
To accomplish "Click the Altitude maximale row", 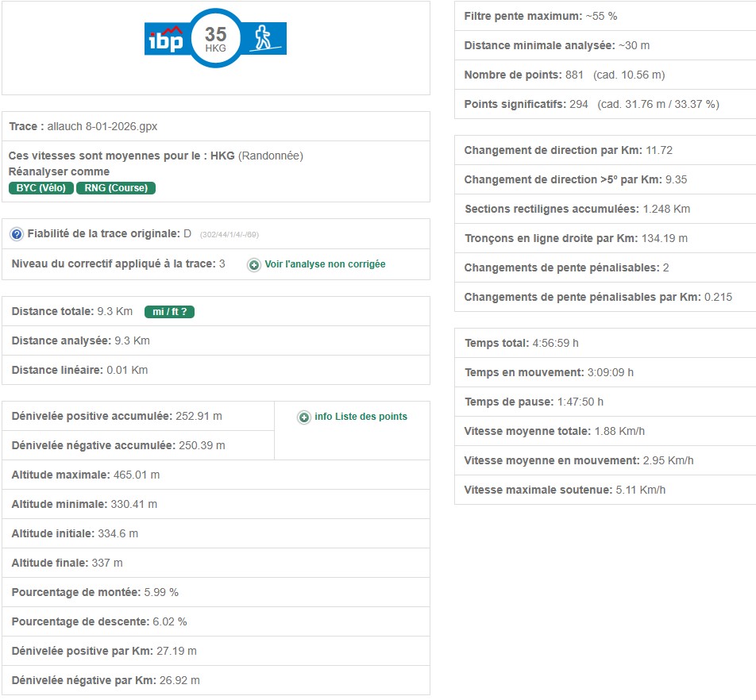I will [x=214, y=475].
